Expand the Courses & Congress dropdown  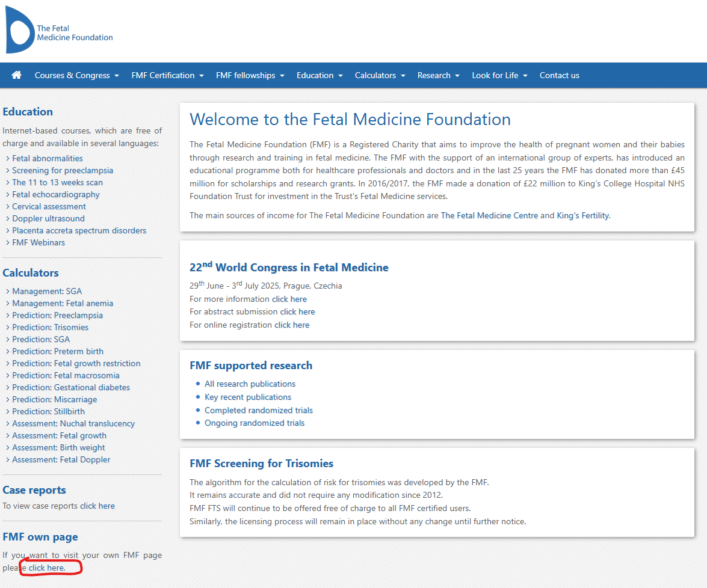point(76,75)
